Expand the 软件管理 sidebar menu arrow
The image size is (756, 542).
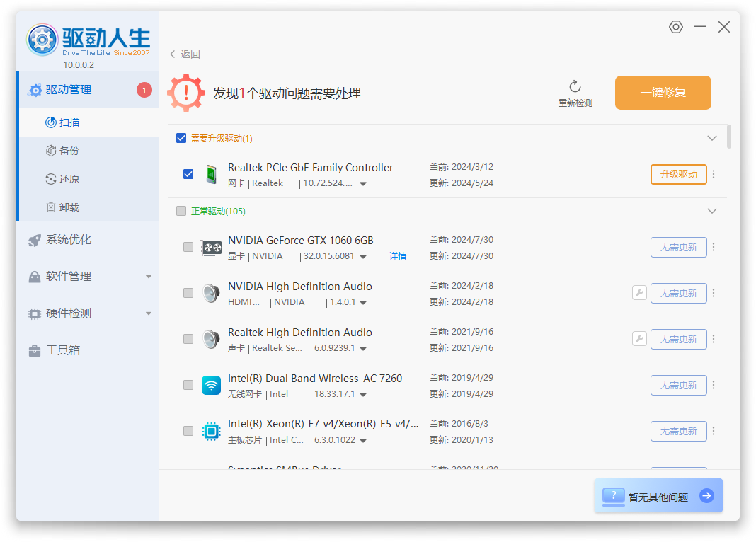pyautogui.click(x=149, y=277)
